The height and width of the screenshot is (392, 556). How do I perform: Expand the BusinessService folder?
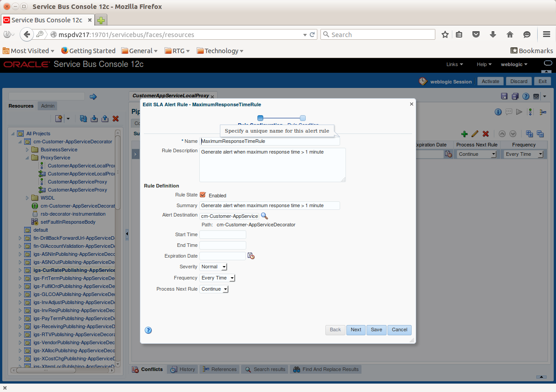(27, 150)
